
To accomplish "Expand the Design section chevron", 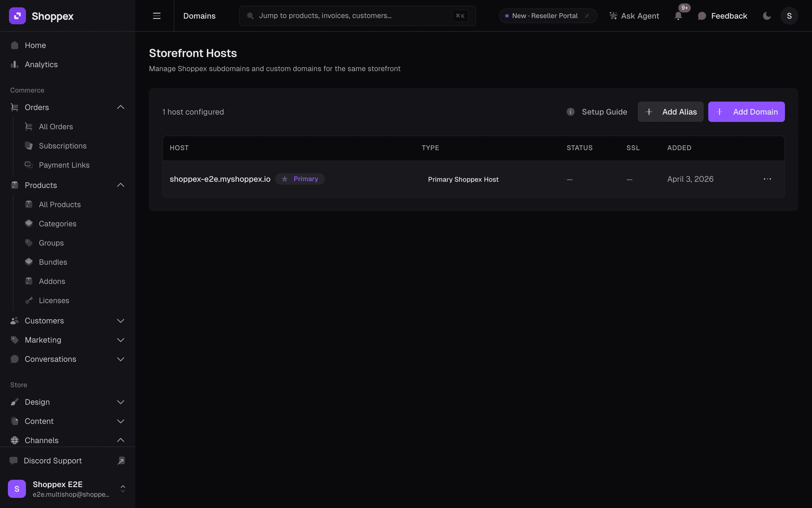I will [120, 402].
